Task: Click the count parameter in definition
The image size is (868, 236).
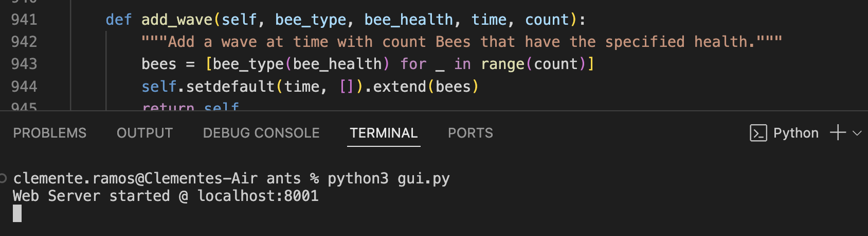Action: pyautogui.click(x=547, y=20)
